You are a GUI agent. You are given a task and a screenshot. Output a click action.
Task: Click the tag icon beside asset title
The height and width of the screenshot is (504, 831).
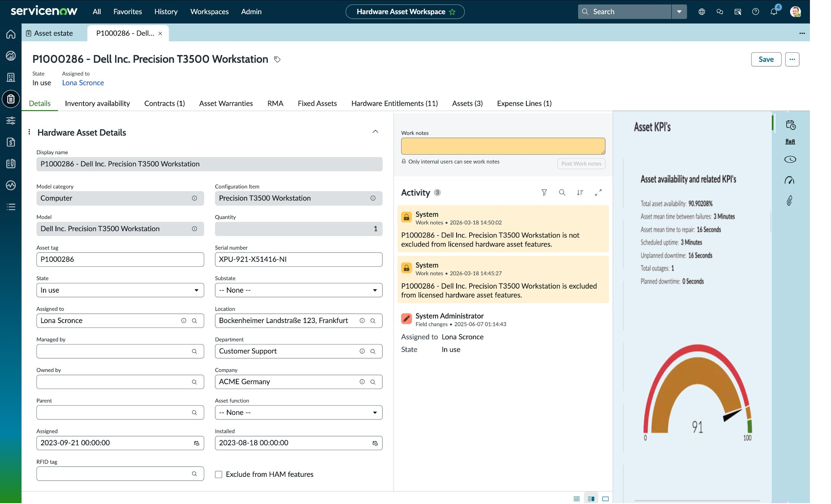coord(277,60)
